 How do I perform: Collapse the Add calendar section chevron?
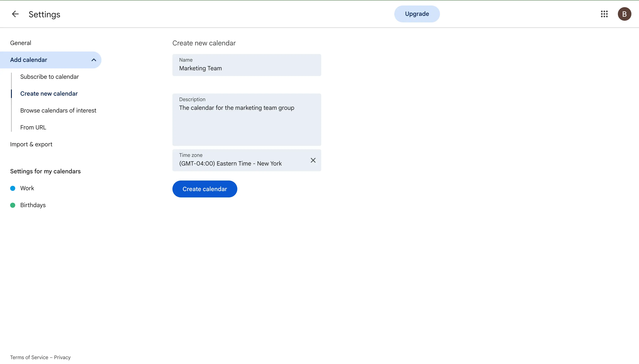click(x=94, y=60)
